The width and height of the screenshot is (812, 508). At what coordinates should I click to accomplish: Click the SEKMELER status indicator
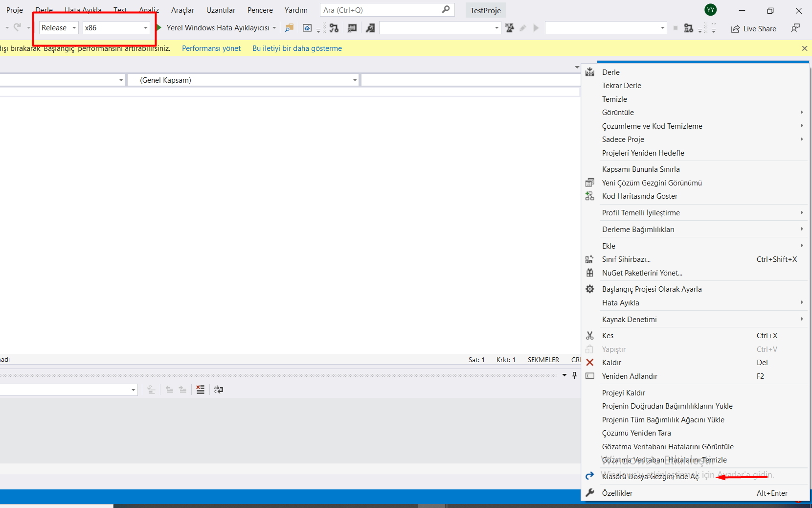point(543,360)
